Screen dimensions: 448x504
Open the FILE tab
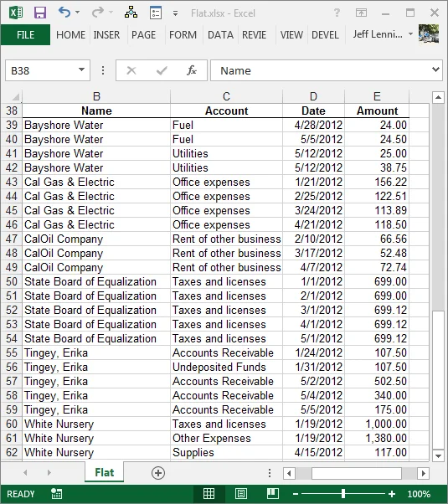point(25,34)
